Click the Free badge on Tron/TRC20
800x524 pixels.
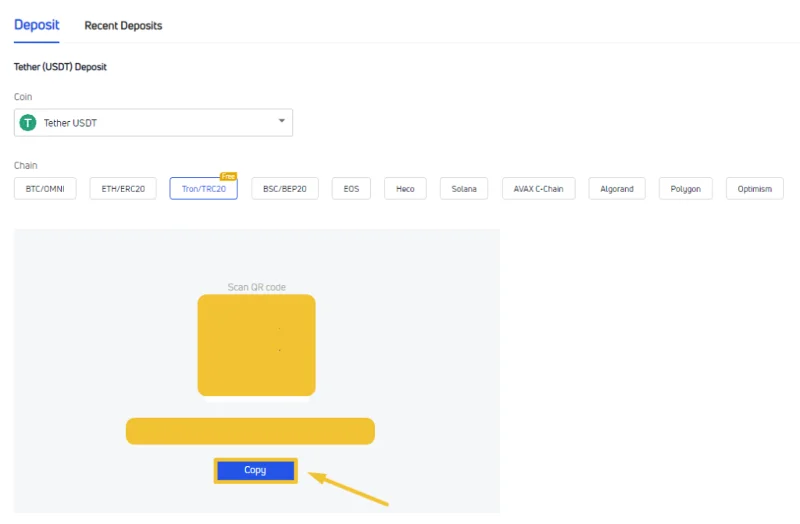228,176
